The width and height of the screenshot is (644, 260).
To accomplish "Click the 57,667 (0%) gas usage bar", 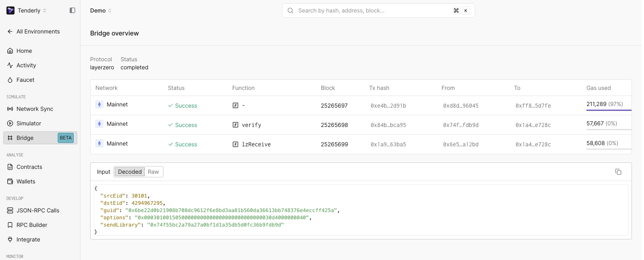I will pos(609,129).
